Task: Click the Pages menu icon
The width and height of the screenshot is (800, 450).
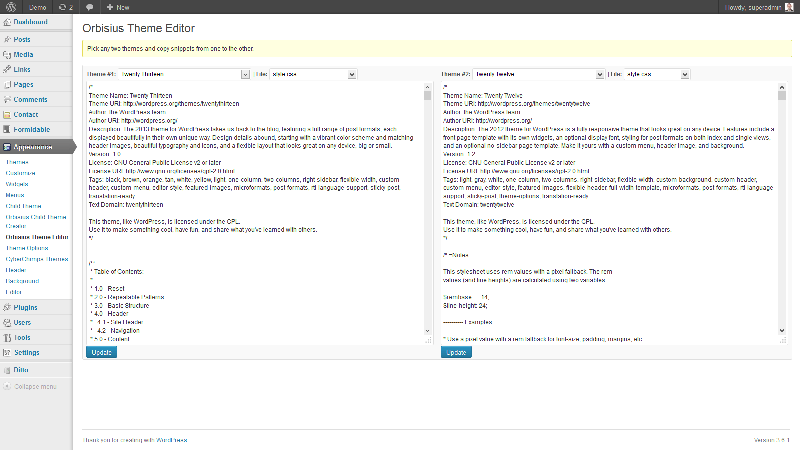Action: tap(7, 85)
